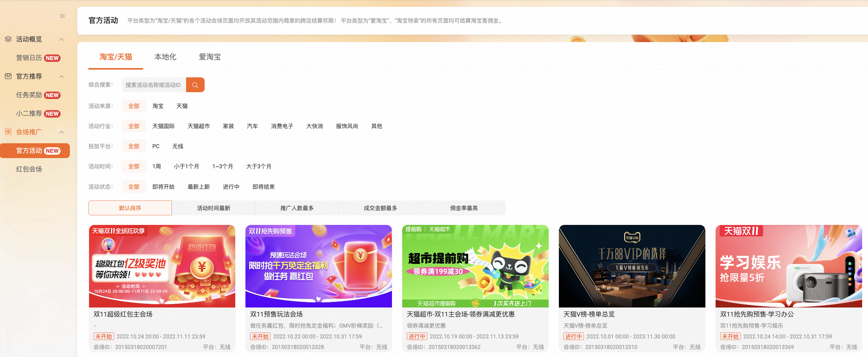Filter industry by 天猫超市
This screenshot has width=868, height=357.
click(x=199, y=126)
